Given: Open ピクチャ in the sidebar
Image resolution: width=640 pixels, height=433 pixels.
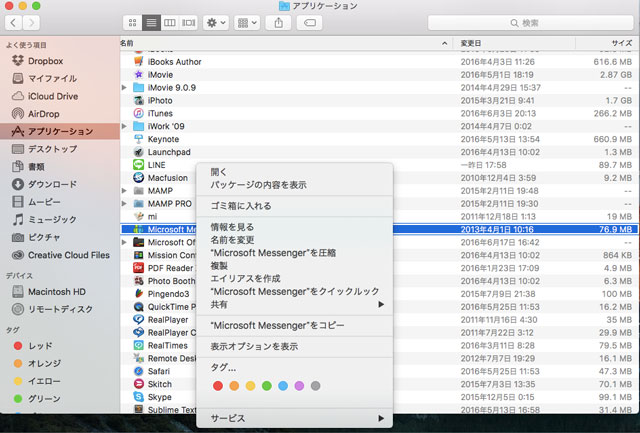Looking at the screenshot, I should coord(60,237).
